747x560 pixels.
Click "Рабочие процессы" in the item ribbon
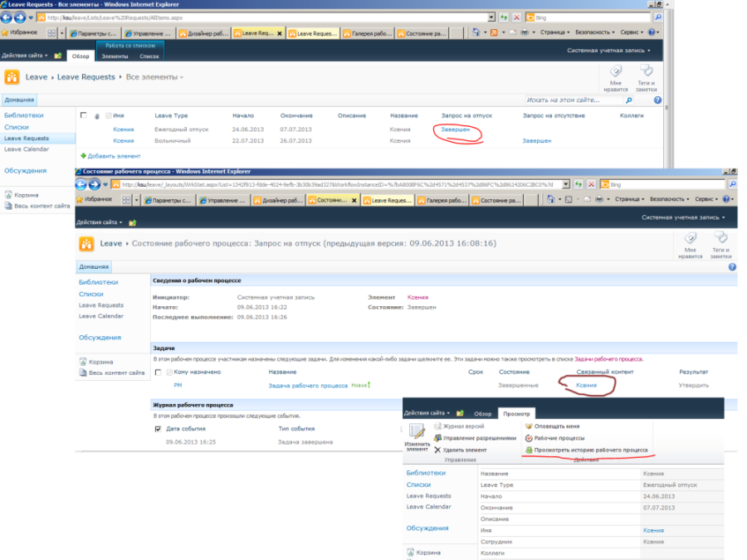click(554, 438)
